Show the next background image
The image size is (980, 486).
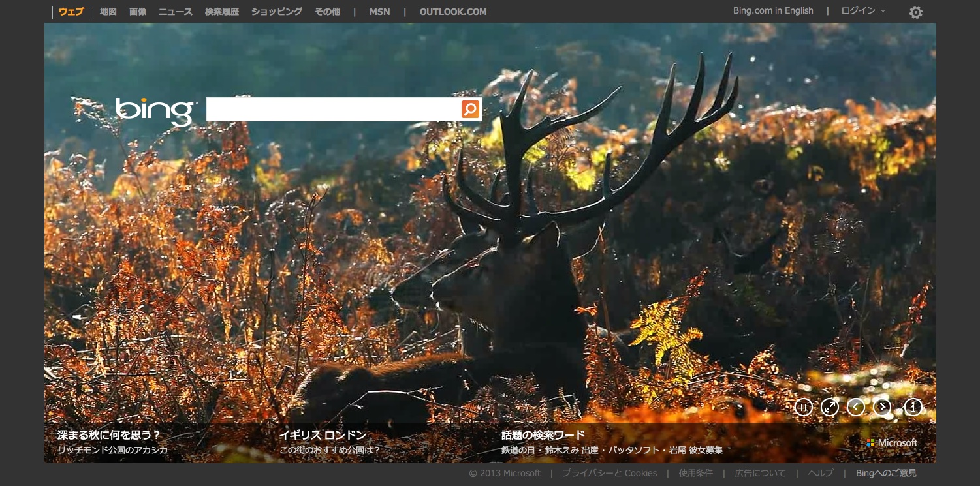[882, 407]
